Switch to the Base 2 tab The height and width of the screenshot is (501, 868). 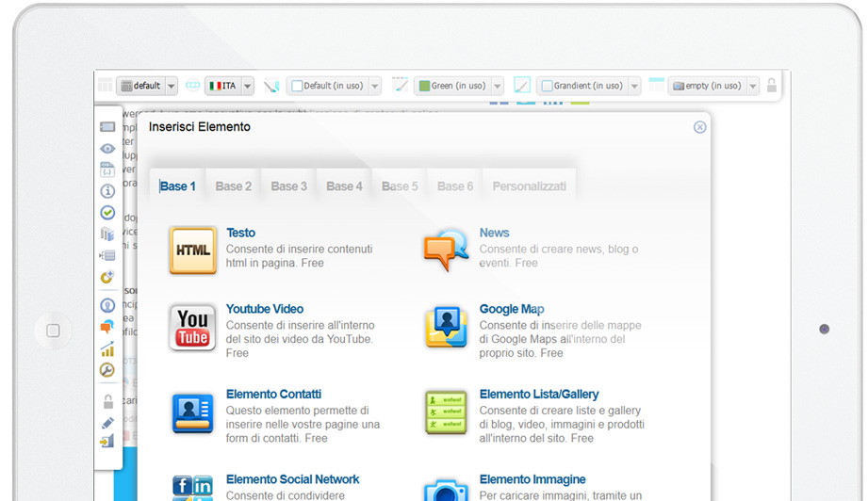[x=234, y=186]
